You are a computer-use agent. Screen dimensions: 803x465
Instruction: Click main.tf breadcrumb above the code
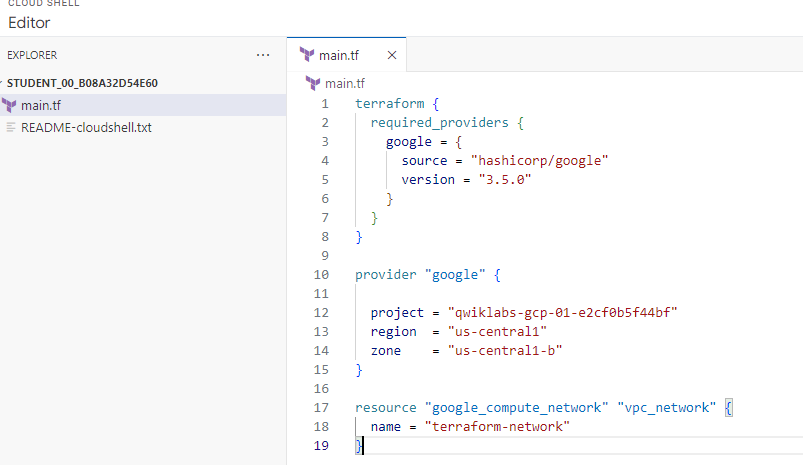(345, 83)
